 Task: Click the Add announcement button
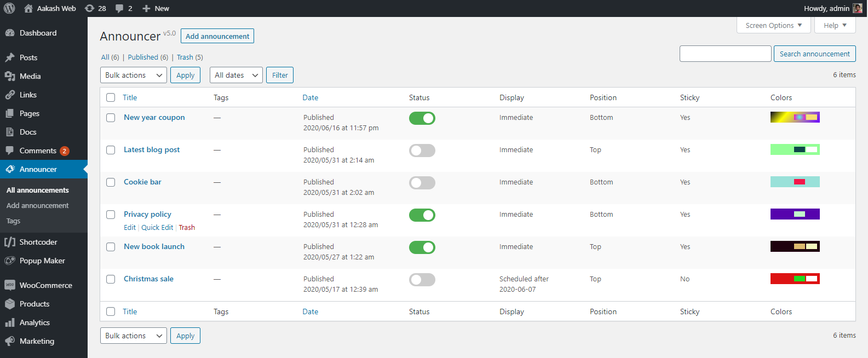(x=217, y=36)
